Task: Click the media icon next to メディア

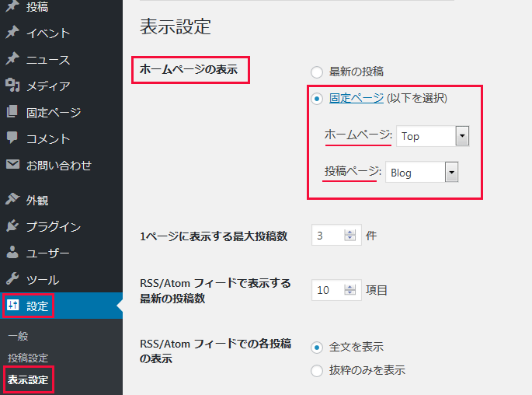Action: point(12,86)
